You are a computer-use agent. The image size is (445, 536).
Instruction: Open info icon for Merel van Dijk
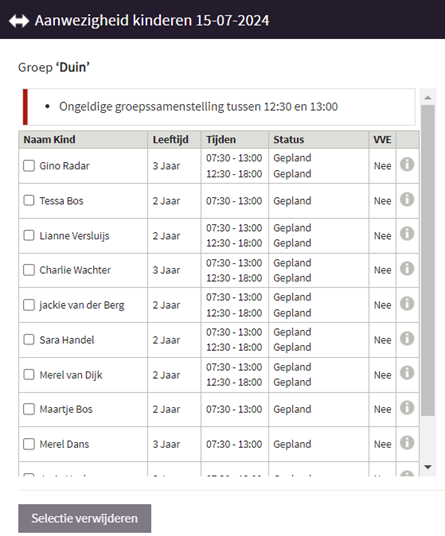tap(407, 373)
